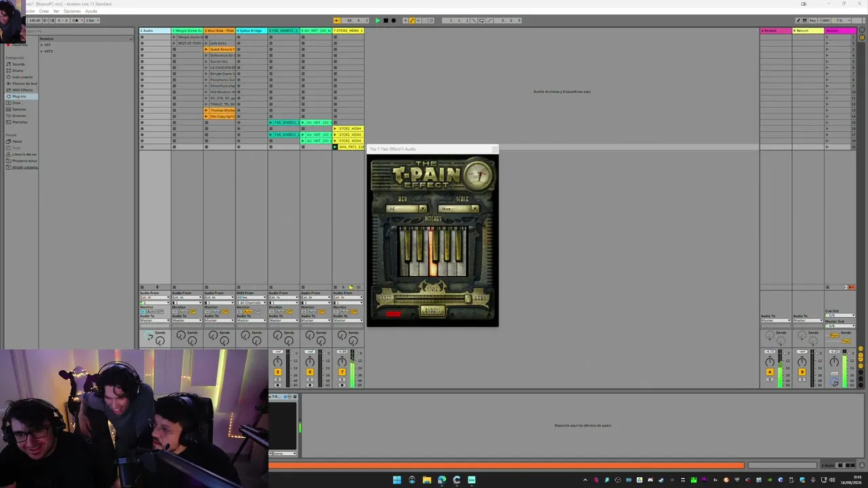Select the Clips browser category
Screen dimensions: 868x488
pyautogui.click(x=16, y=103)
